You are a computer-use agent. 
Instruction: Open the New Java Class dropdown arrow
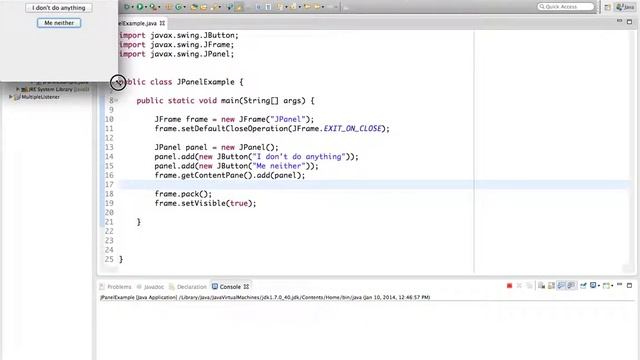click(184, 7)
